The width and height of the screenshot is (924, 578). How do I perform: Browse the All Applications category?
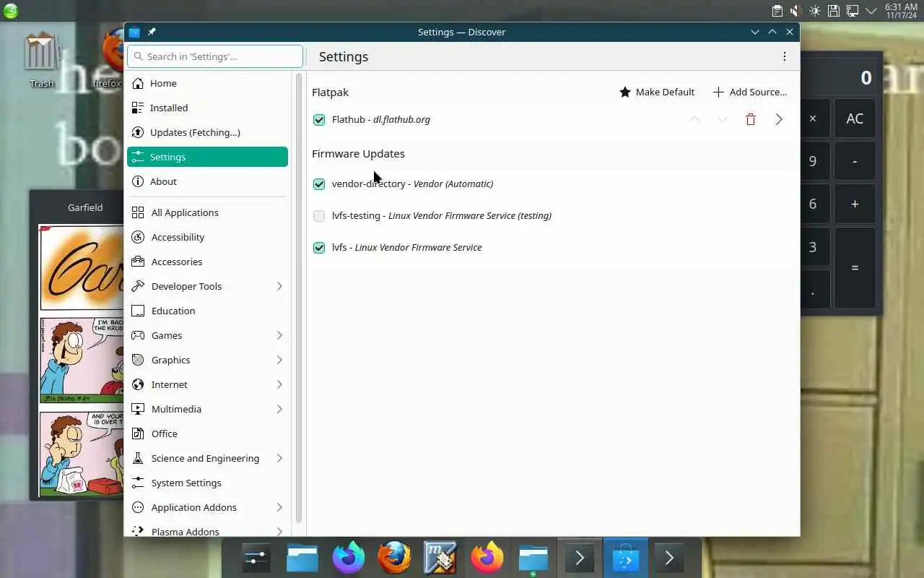click(x=207, y=212)
